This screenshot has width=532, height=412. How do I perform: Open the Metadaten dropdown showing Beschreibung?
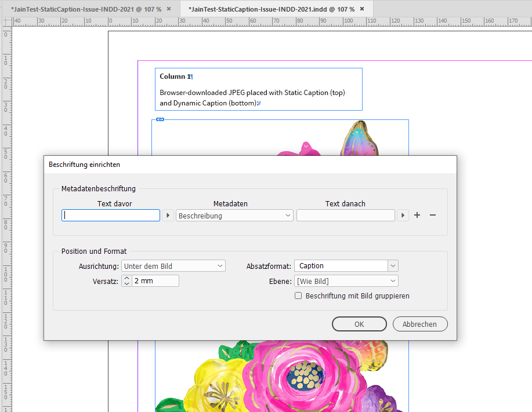[x=234, y=215]
